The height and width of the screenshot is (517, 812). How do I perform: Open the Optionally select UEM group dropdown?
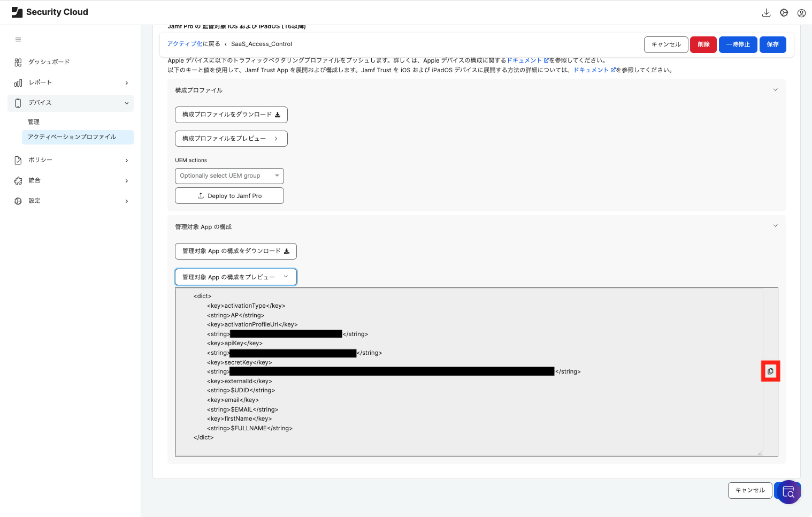point(229,176)
